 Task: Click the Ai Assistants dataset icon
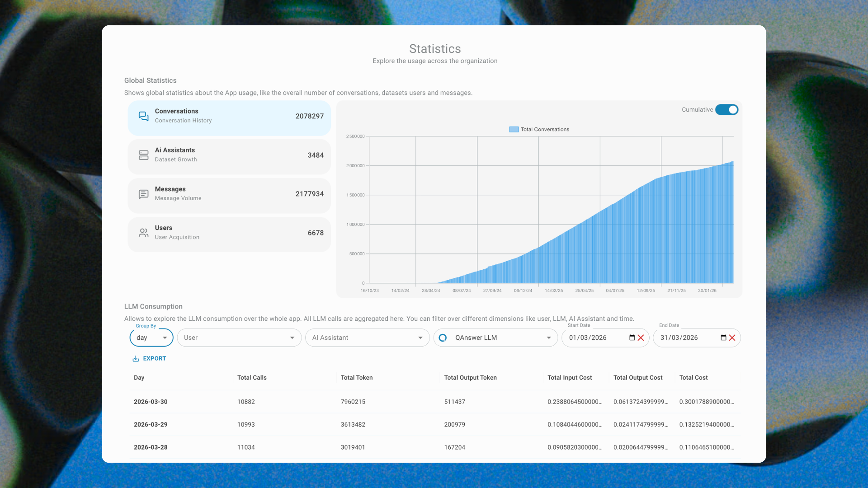[x=143, y=155]
